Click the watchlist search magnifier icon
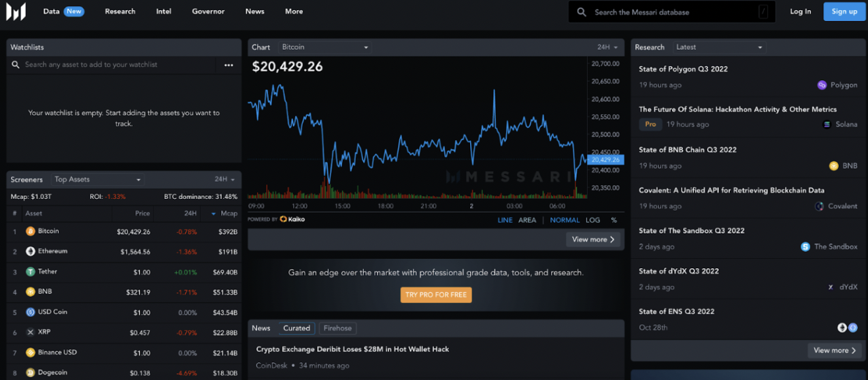This screenshot has height=380, width=868. (16, 65)
